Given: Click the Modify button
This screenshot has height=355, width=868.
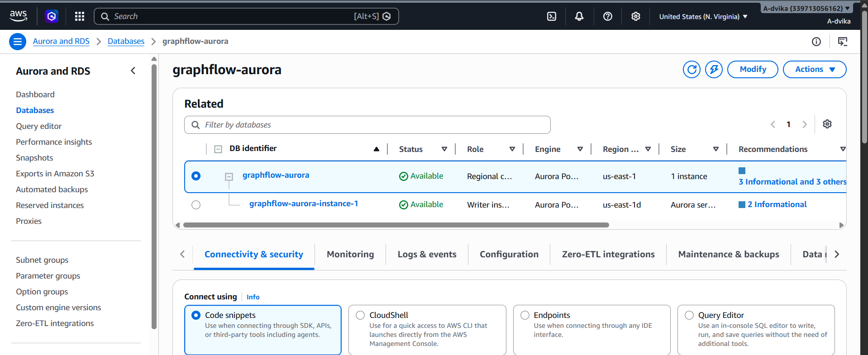Looking at the screenshot, I should tap(753, 69).
